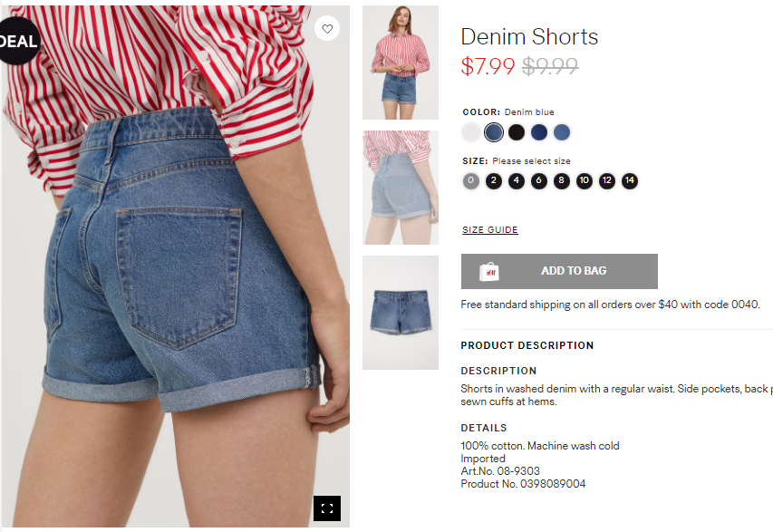This screenshot has height=532, width=773.
Task: Select size 10
Action: pyautogui.click(x=585, y=181)
